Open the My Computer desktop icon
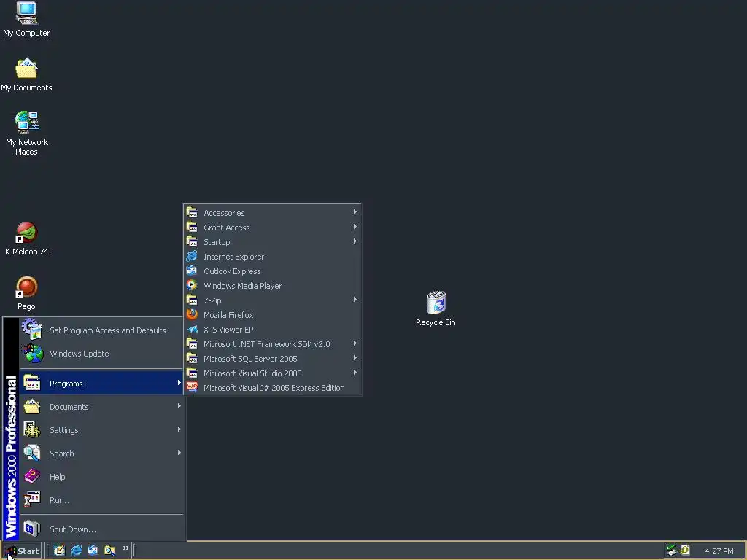 pyautogui.click(x=26, y=19)
